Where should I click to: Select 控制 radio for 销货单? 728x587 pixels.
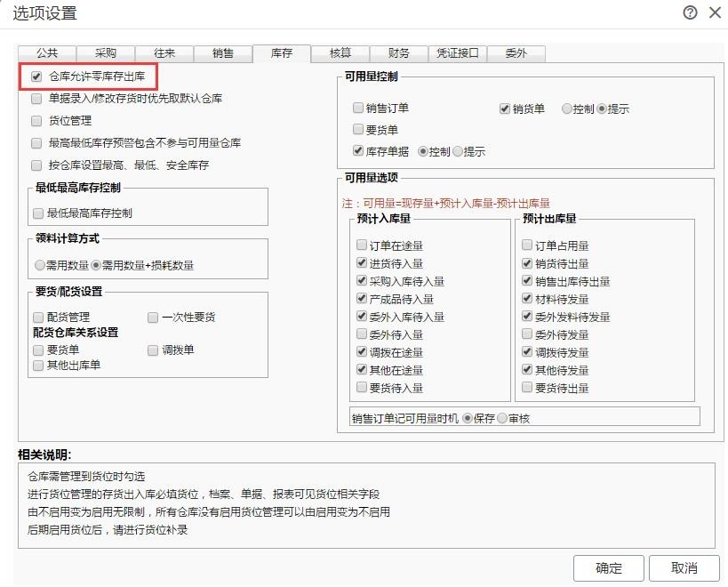(x=566, y=109)
